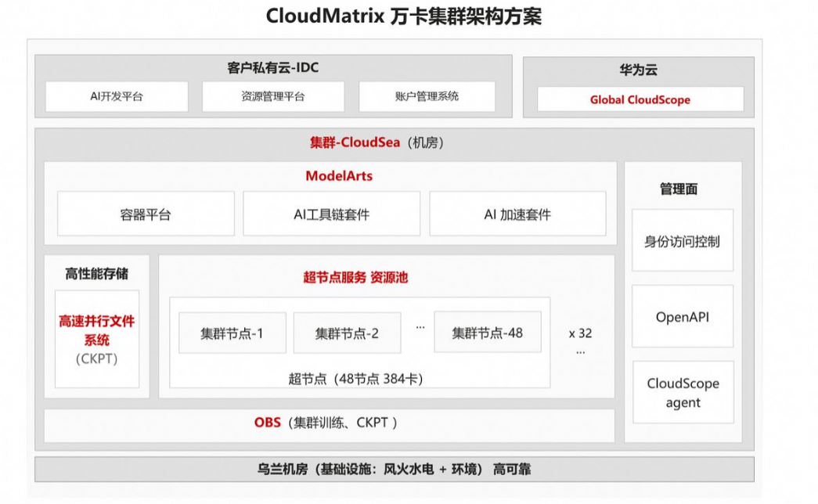Click the ModelArts heading

click(x=339, y=176)
